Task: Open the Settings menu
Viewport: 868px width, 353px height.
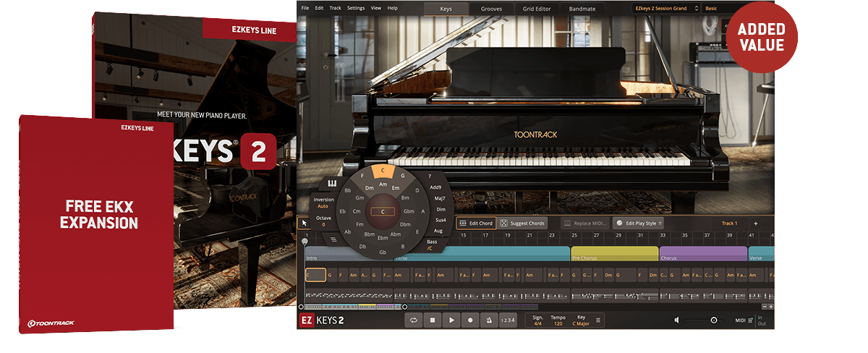Action: click(356, 8)
